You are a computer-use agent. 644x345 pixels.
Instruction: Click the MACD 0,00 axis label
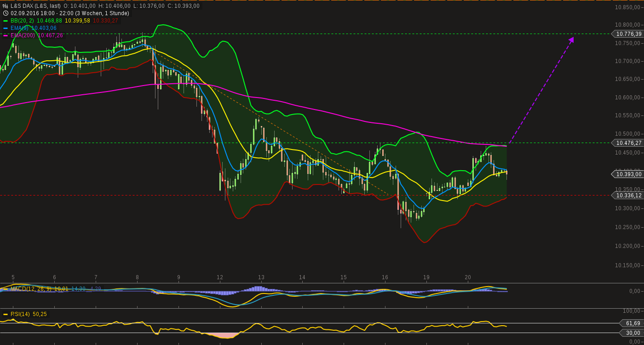click(635, 291)
